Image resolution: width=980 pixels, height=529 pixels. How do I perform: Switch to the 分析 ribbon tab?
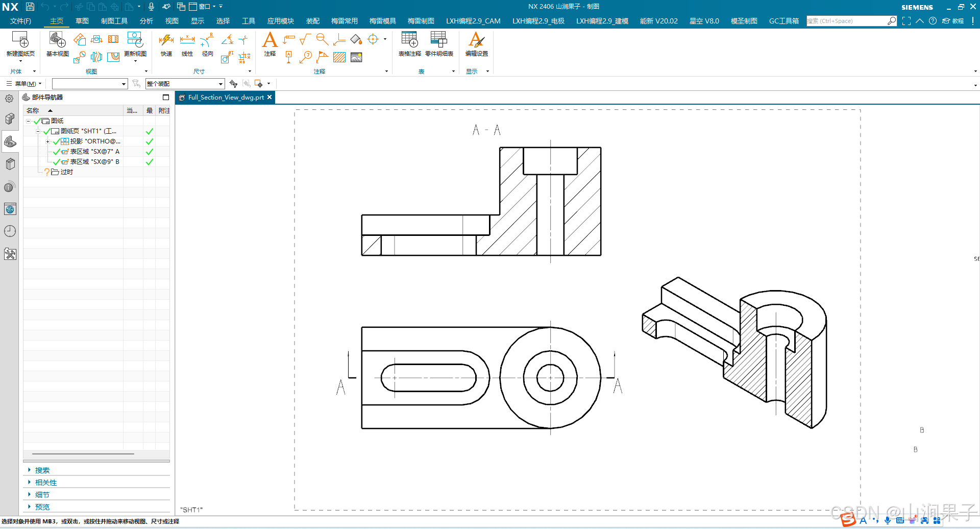[x=146, y=21]
